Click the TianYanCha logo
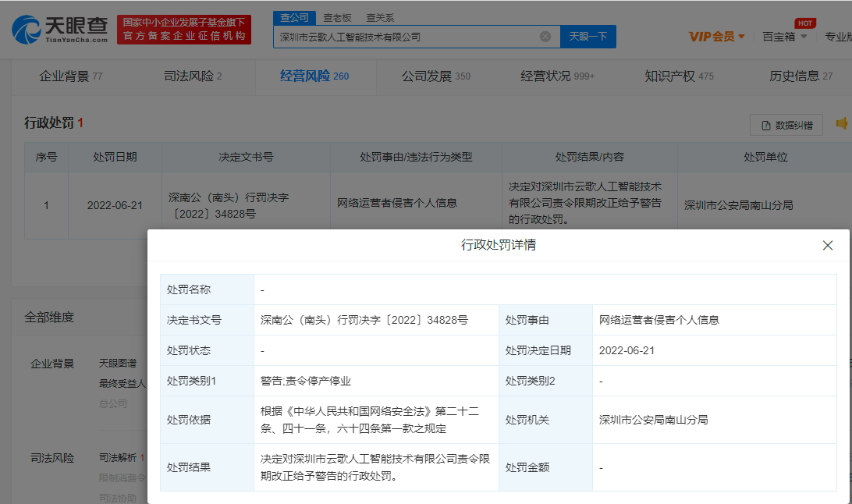 click(60, 30)
